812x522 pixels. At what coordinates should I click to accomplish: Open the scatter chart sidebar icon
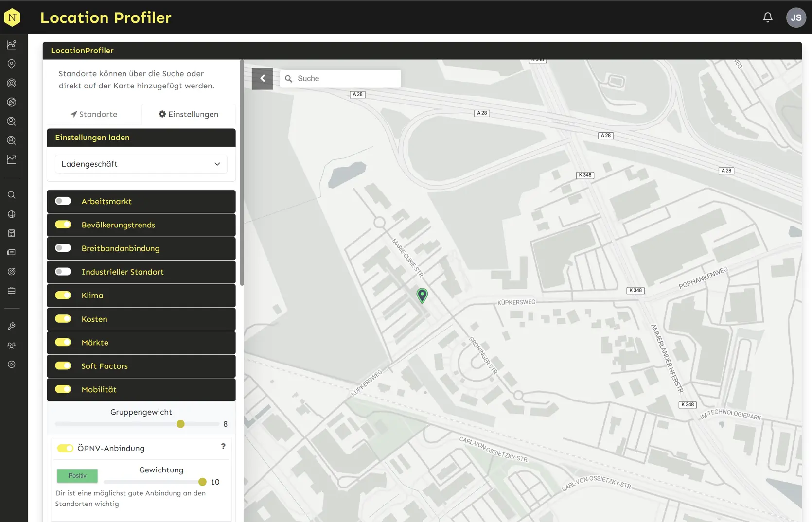[x=12, y=45]
